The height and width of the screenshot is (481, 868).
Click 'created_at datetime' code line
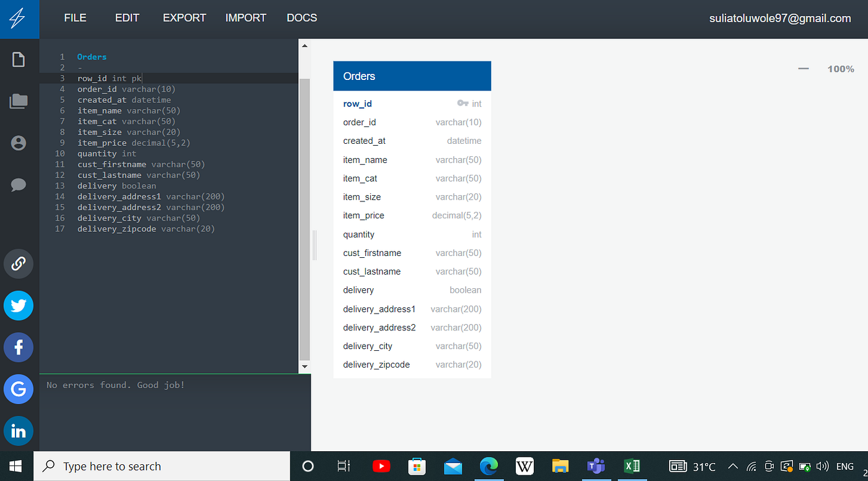[124, 100]
